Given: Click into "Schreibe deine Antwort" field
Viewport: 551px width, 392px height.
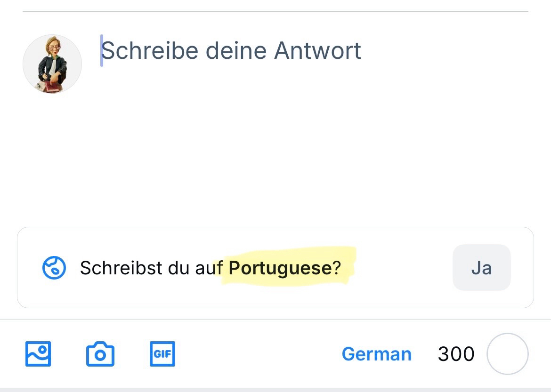Looking at the screenshot, I should (x=231, y=50).
